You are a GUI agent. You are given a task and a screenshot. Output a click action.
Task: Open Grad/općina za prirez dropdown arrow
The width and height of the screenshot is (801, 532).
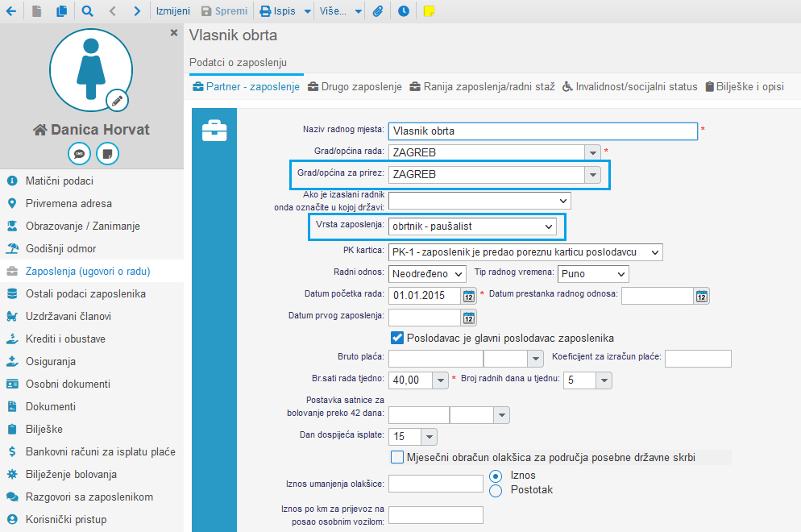tap(593, 174)
